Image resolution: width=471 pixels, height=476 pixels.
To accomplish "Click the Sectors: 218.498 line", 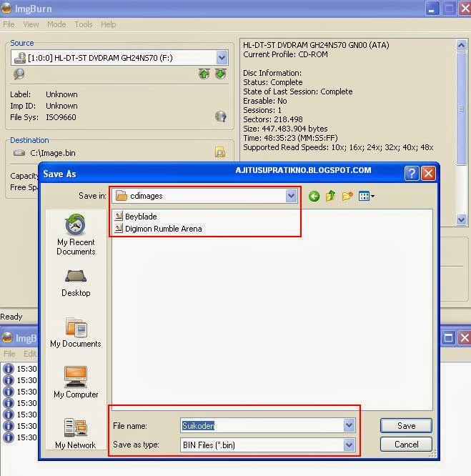I will coord(273,119).
